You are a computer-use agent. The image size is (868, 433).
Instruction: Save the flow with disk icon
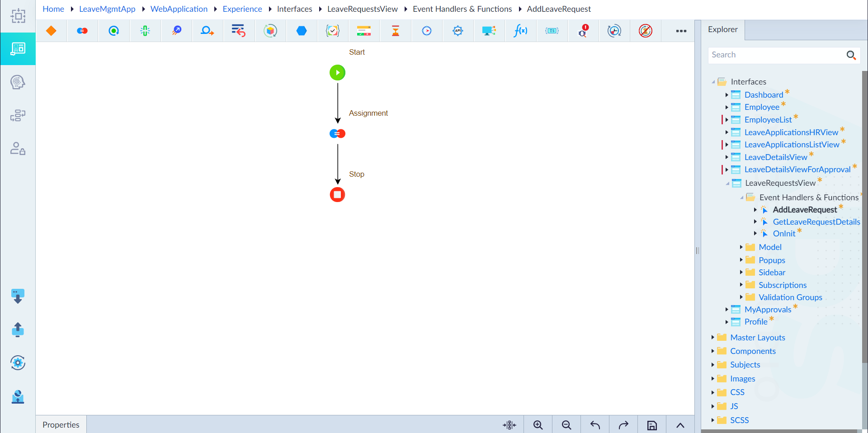[x=652, y=425]
